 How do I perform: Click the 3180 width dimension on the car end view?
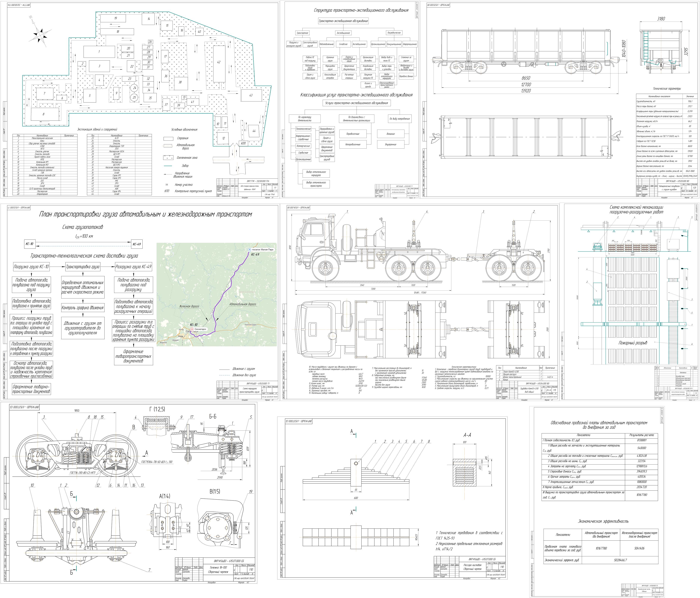[x=661, y=19]
